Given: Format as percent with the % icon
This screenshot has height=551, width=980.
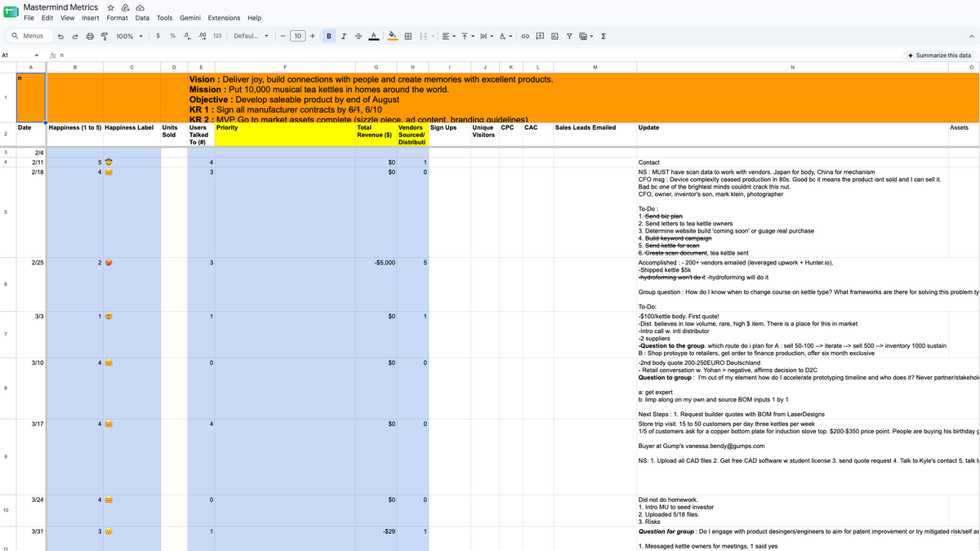Looking at the screenshot, I should click(x=172, y=36).
